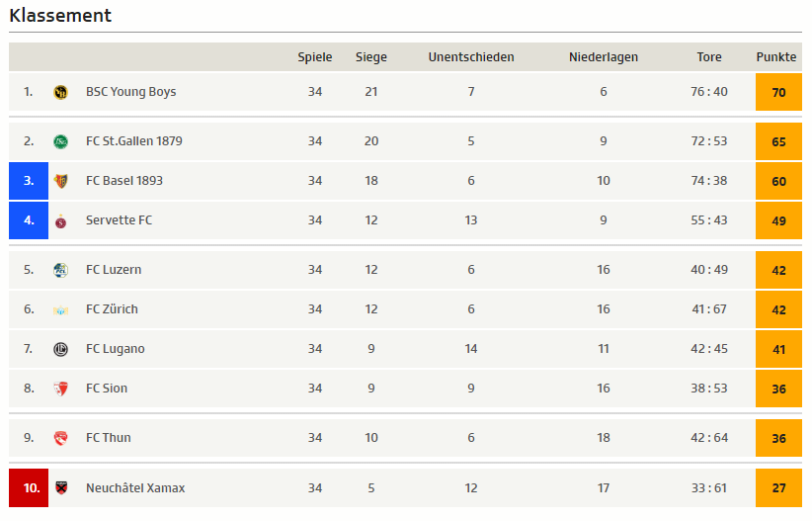Click the Klassement heading
The height and width of the screenshot is (521, 812).
[x=60, y=15]
